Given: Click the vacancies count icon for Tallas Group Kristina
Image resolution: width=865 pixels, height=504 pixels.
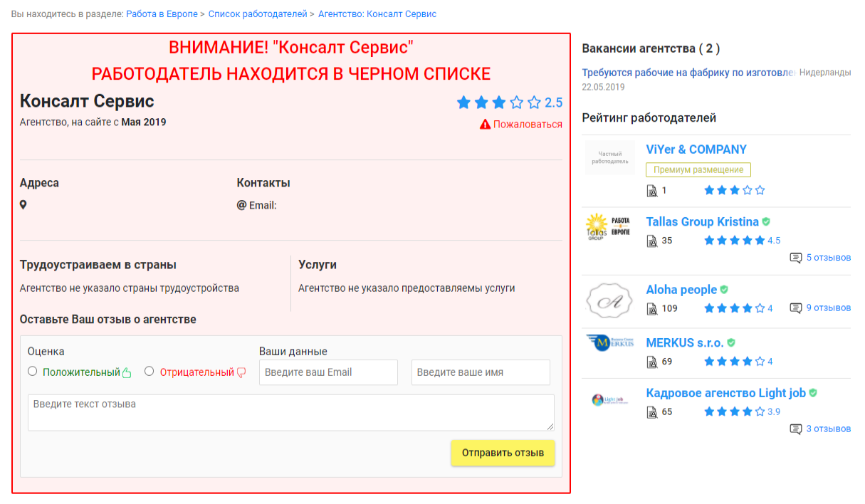Looking at the screenshot, I should [651, 241].
